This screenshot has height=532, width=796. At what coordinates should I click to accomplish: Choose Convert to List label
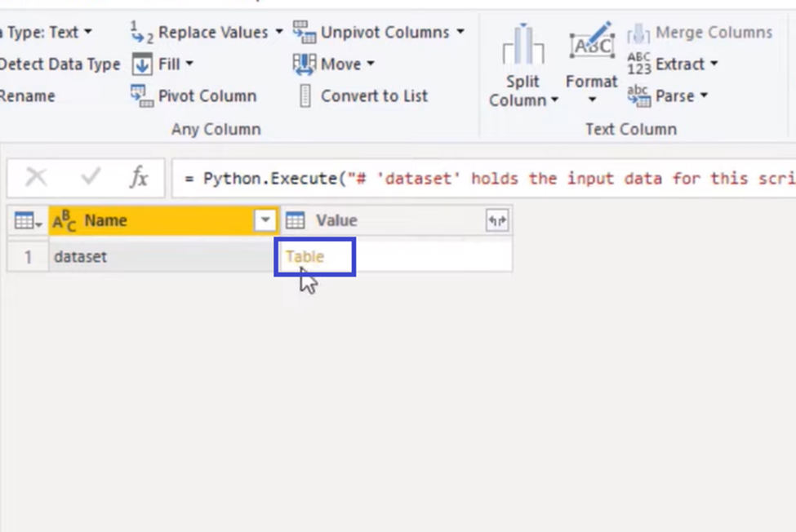[x=374, y=95]
